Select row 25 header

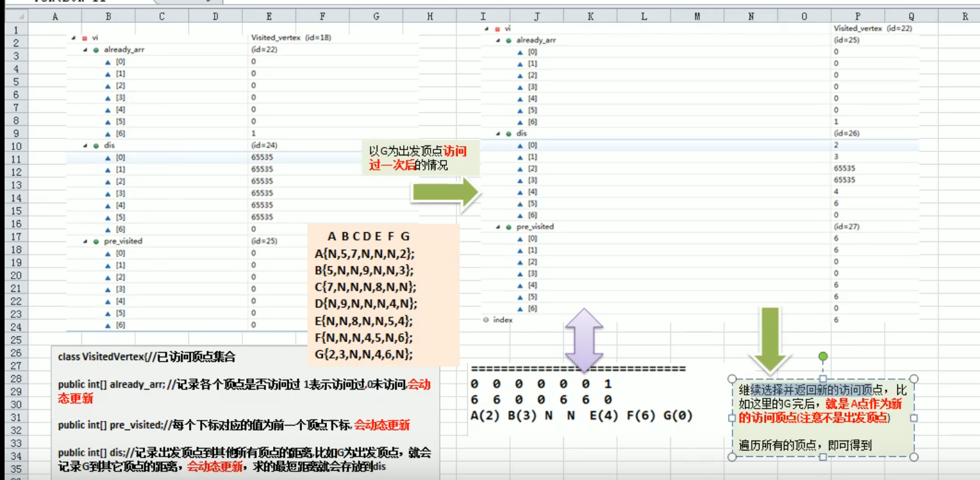[16, 340]
